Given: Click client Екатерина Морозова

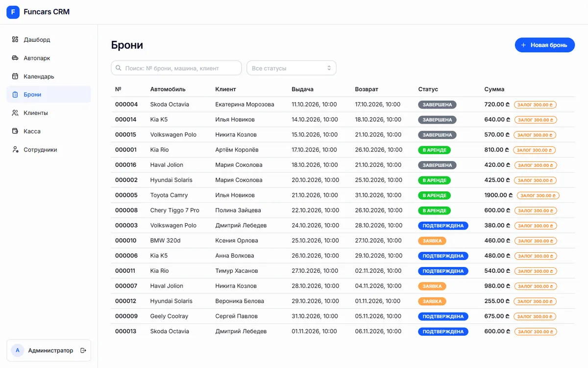Looking at the screenshot, I should (245, 105).
